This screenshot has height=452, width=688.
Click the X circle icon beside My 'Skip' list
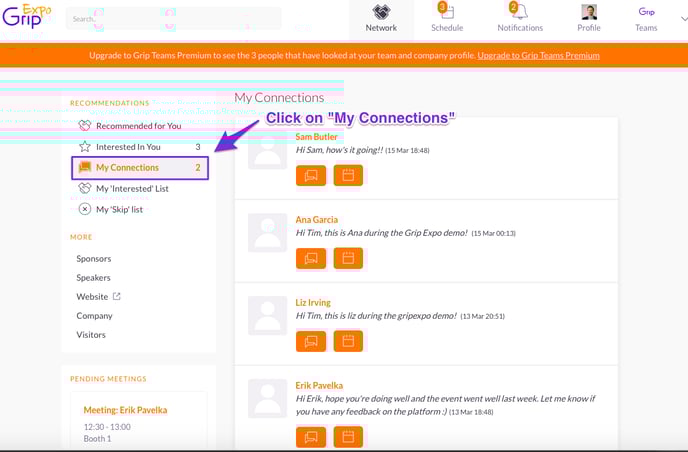(85, 209)
